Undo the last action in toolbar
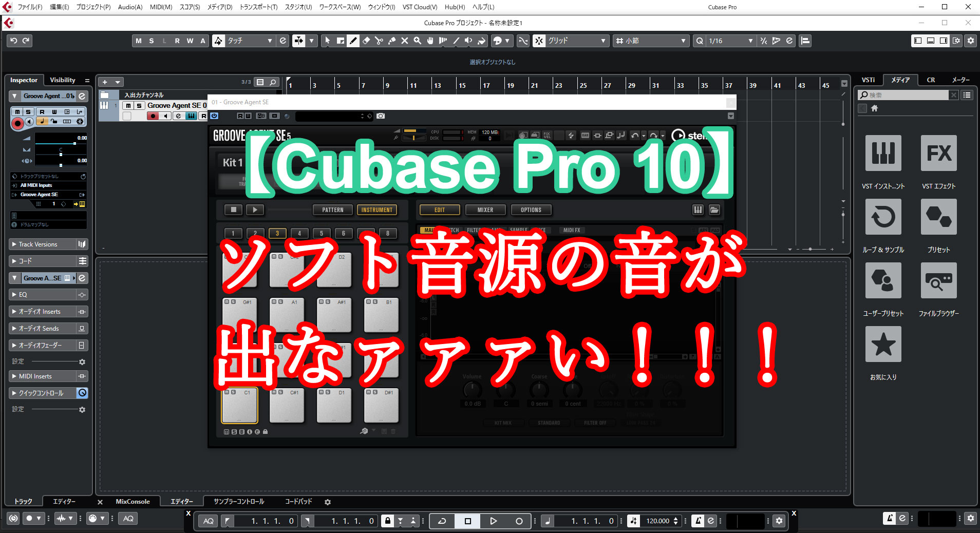Screen dimensions: 980x533 pyautogui.click(x=14, y=41)
